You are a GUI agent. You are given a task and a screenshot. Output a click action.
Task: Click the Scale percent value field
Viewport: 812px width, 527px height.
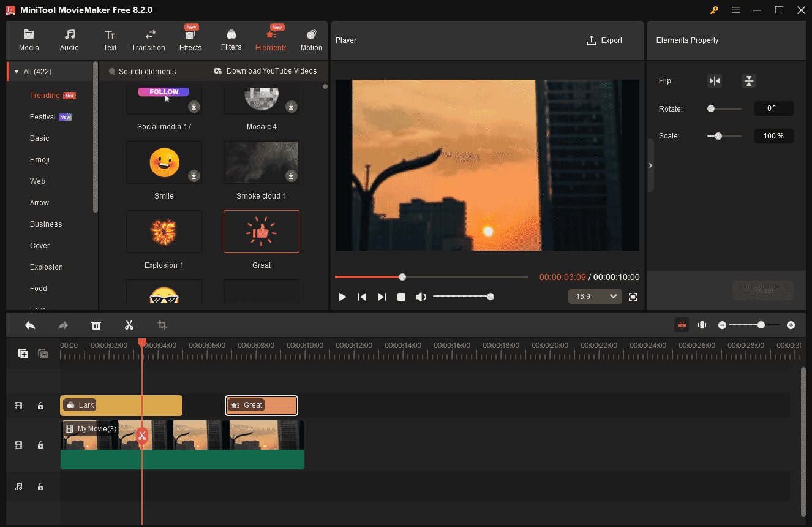tap(773, 136)
